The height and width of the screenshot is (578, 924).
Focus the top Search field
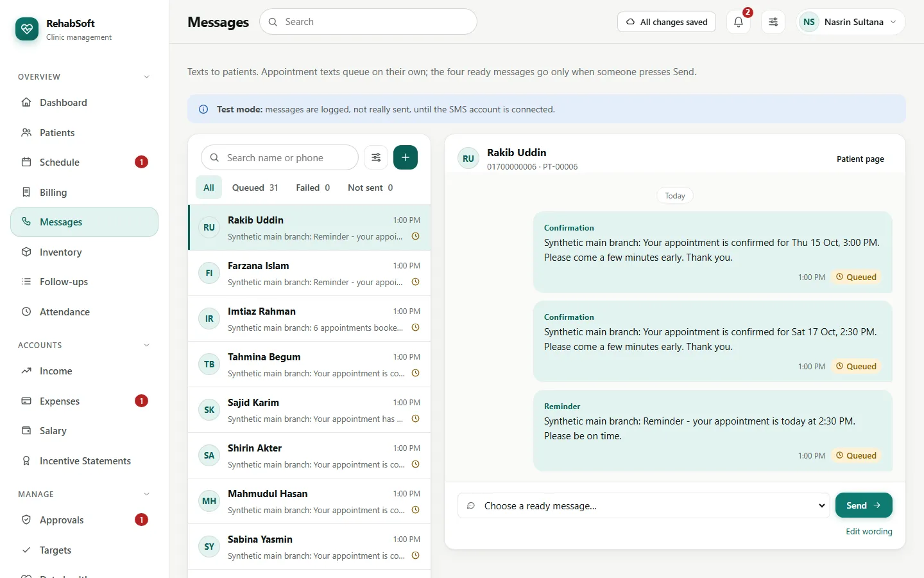(368, 22)
